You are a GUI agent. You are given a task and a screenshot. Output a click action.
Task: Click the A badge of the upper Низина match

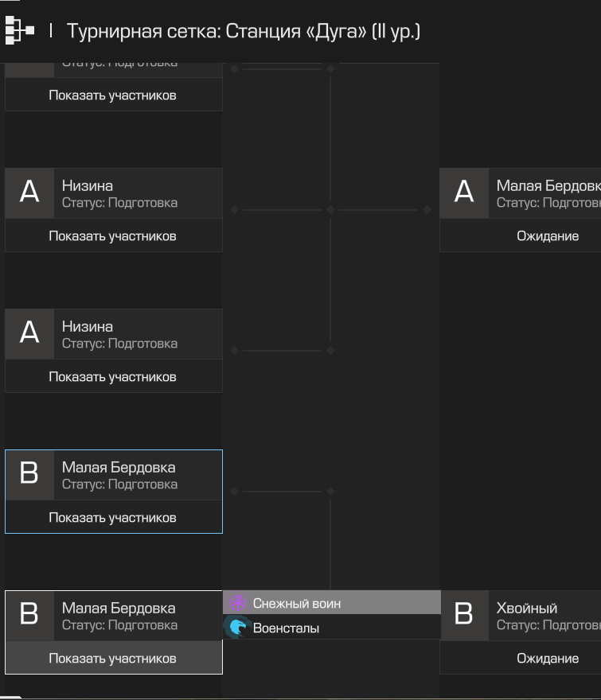coord(29,193)
